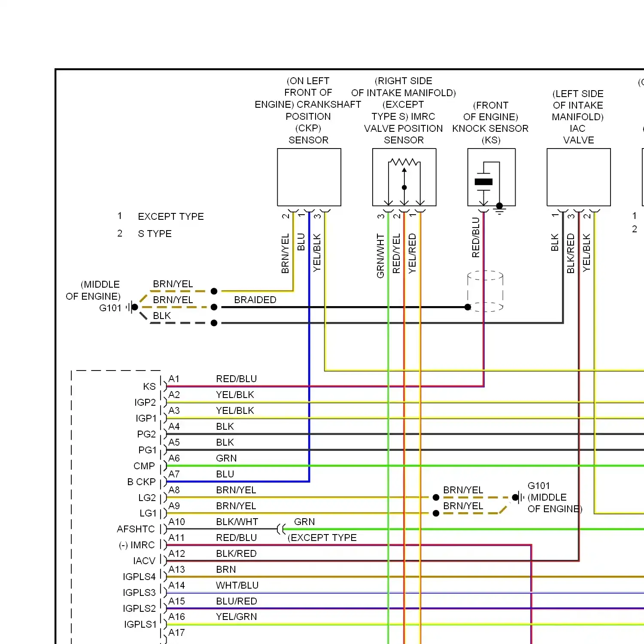644x644 pixels.
Task: Select the IMRC valve position sensor resistor symbol
Action: pyautogui.click(x=404, y=162)
